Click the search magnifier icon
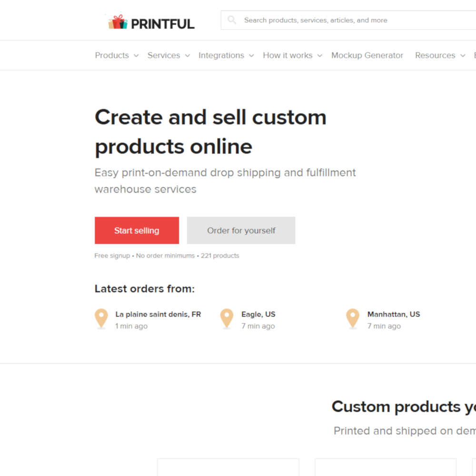This screenshot has width=476, height=476. point(232,20)
